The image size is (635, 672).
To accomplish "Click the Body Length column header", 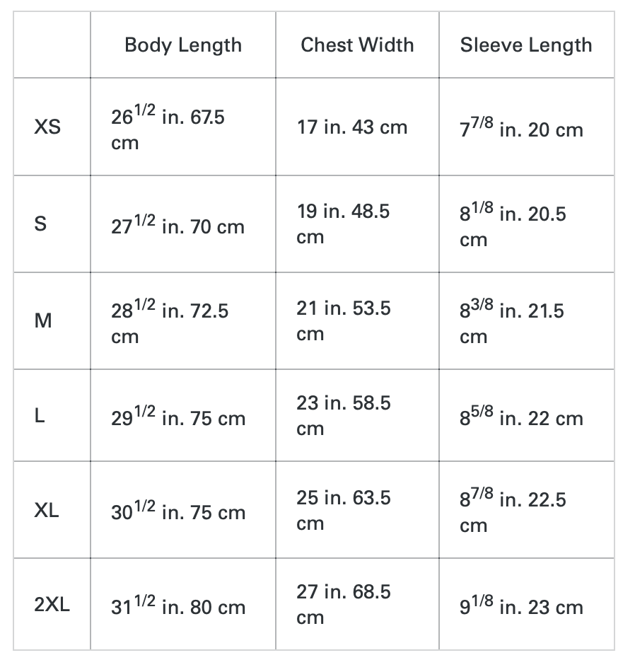I will click(x=183, y=45).
